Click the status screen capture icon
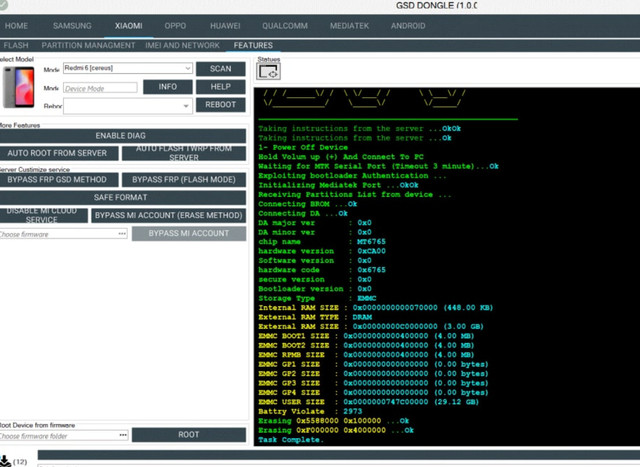Viewport: 640px width, 467px height. tap(268, 72)
